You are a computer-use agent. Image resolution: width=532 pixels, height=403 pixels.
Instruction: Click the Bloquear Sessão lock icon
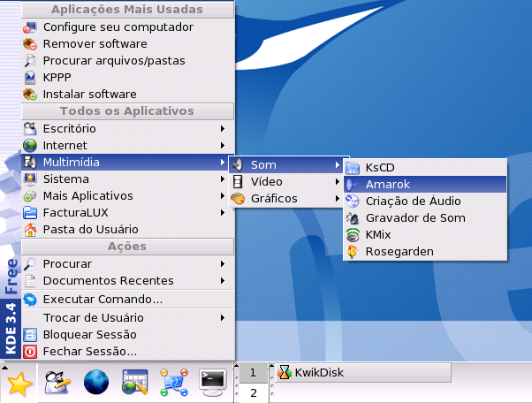[x=30, y=335]
